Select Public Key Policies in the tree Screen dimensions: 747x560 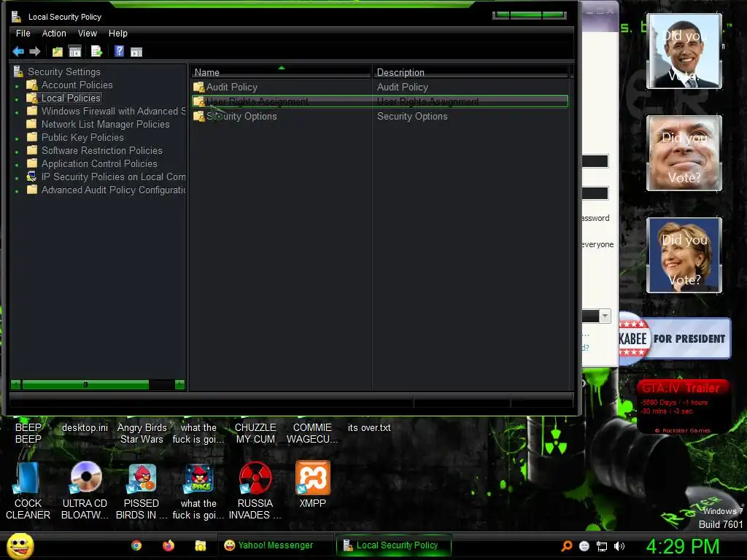(82, 137)
